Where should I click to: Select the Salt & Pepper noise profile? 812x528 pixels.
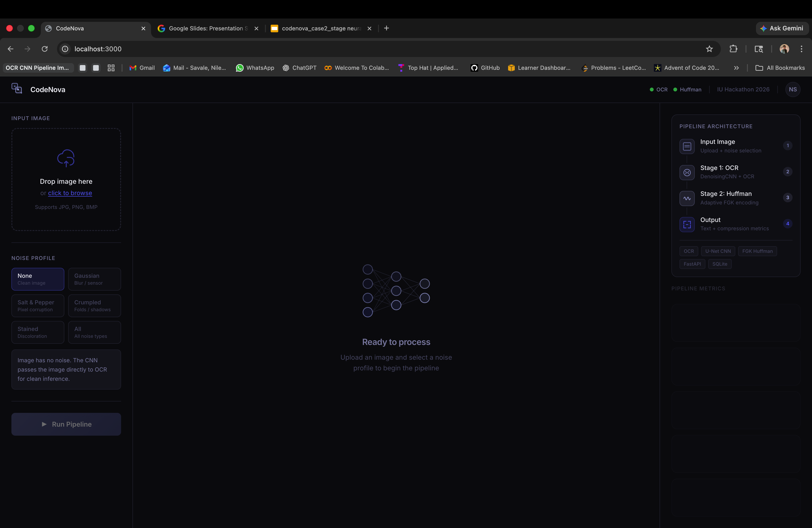[38, 306]
